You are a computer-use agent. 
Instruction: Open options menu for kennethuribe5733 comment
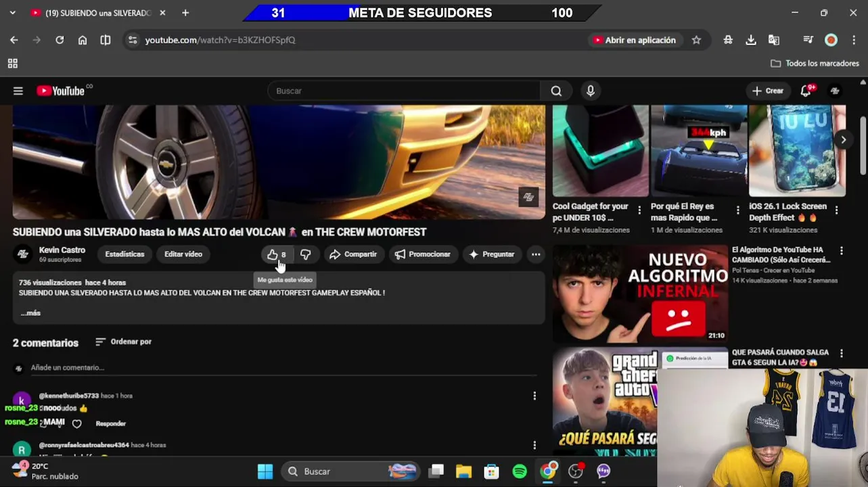(534, 396)
